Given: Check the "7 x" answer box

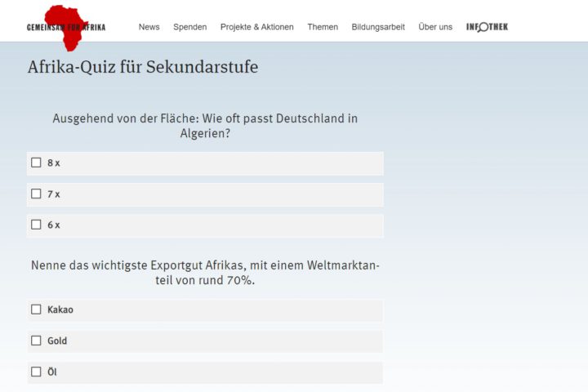Looking at the screenshot, I should (x=36, y=194).
